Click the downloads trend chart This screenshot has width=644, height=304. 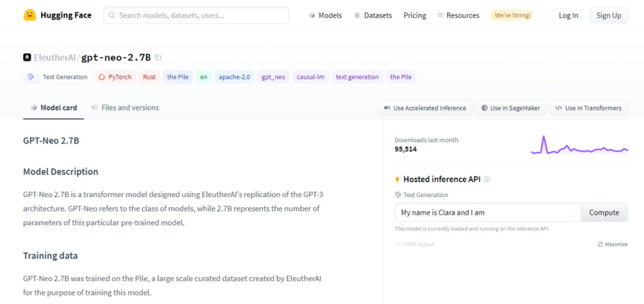tap(579, 146)
